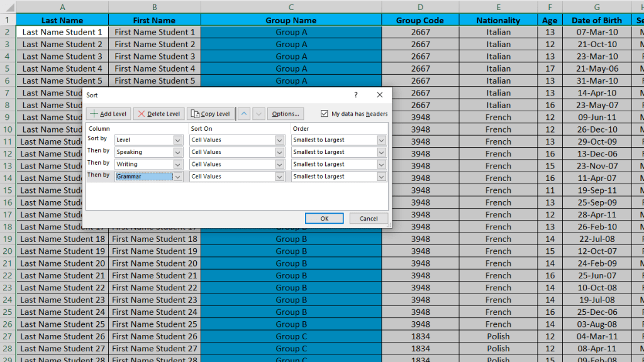This screenshot has width=644, height=362.
Task: Uncheck My data has headers
Action: pos(325,114)
